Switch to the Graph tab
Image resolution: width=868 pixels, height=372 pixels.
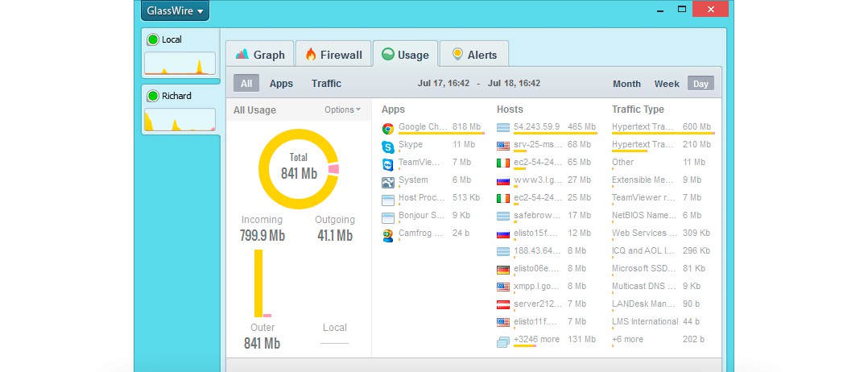tap(259, 55)
